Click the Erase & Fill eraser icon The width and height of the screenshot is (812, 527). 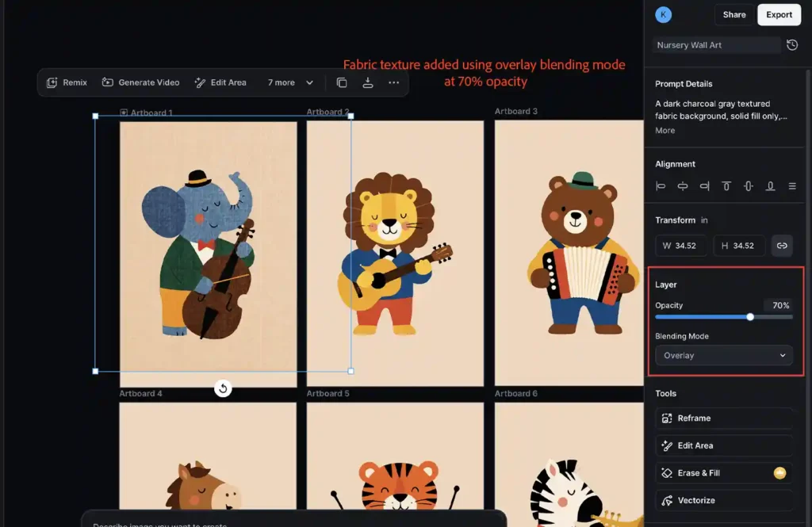coord(666,472)
